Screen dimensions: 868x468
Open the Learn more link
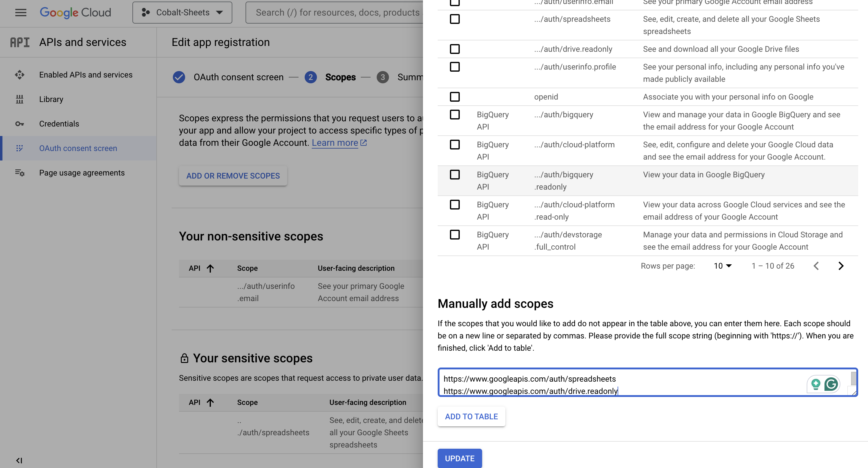click(336, 142)
